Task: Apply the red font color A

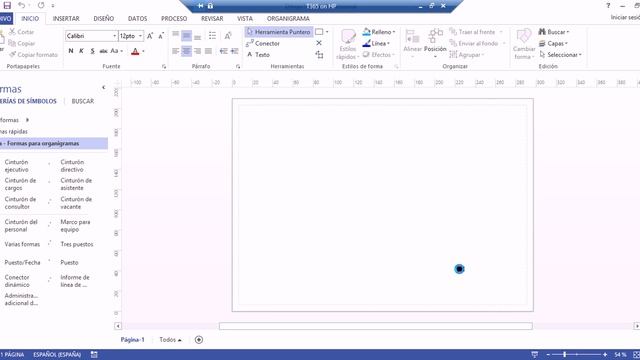Action: coord(135,51)
